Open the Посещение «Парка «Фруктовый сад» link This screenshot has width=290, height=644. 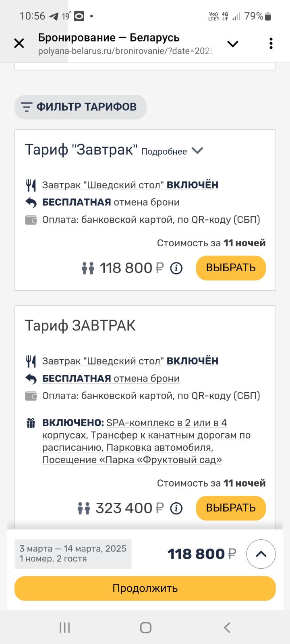(x=132, y=460)
